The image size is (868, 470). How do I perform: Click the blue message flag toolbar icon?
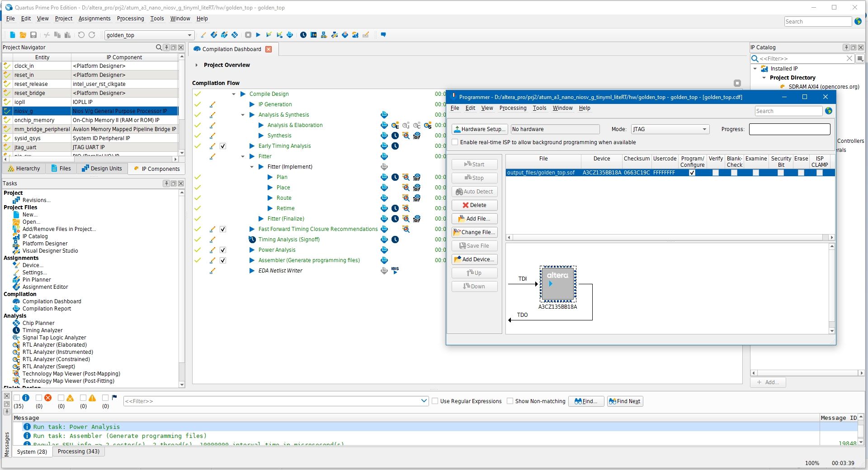(x=383, y=35)
